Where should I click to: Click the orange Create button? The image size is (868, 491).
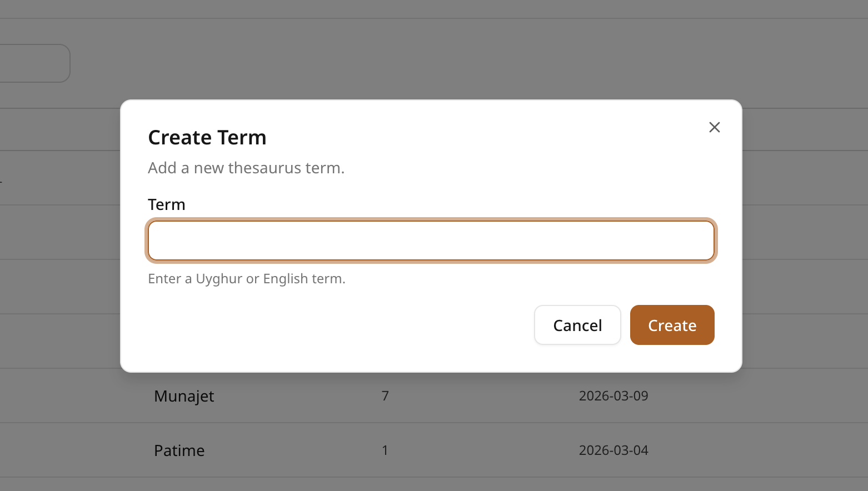point(672,325)
